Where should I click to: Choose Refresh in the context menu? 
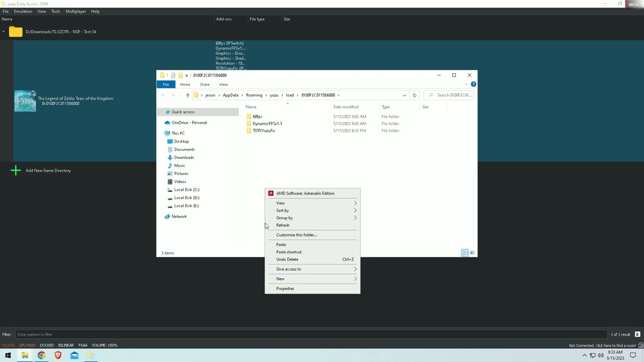click(x=312, y=225)
